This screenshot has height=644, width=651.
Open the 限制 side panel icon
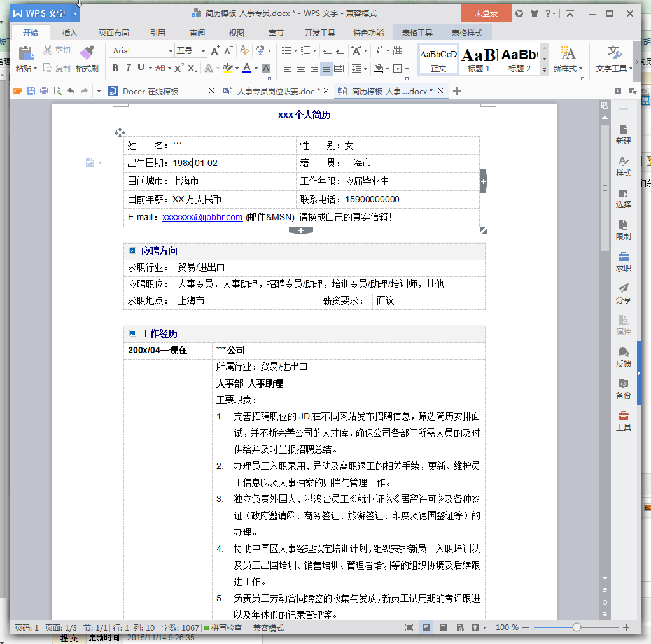coord(623,230)
